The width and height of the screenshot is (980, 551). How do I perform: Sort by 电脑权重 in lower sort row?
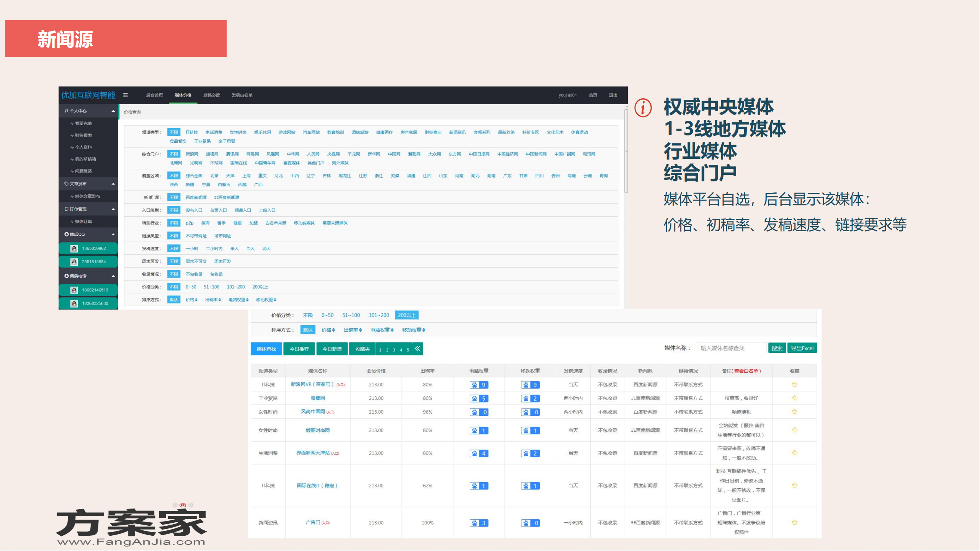(x=382, y=330)
